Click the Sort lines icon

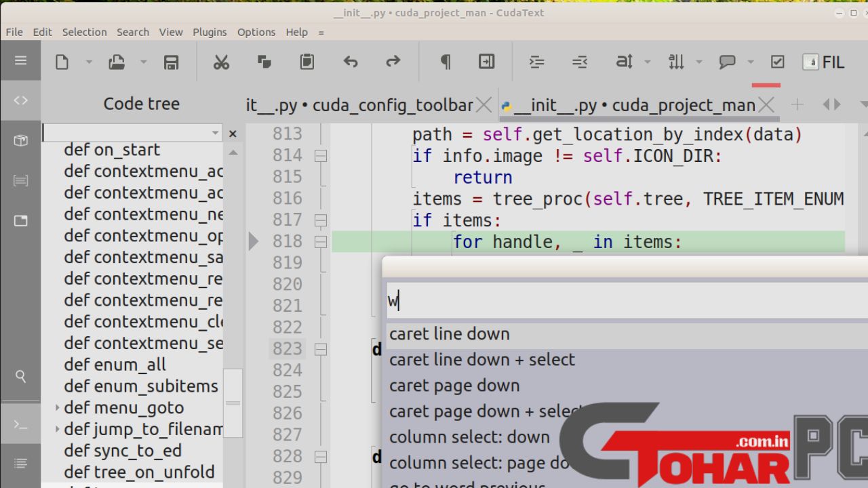[x=676, y=62]
